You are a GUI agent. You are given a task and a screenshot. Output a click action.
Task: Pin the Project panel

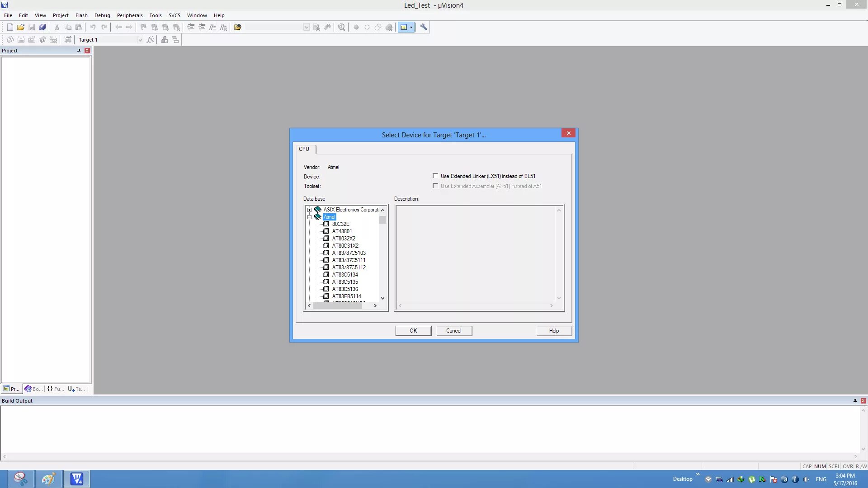pyautogui.click(x=79, y=51)
